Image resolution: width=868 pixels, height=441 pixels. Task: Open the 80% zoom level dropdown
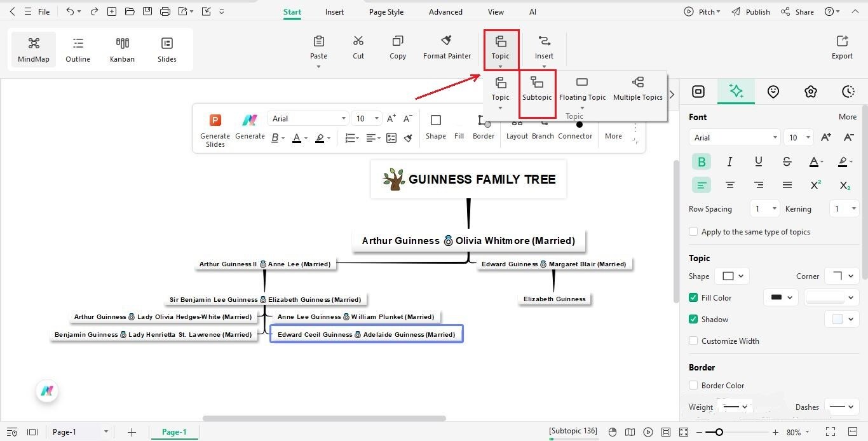[798, 432]
